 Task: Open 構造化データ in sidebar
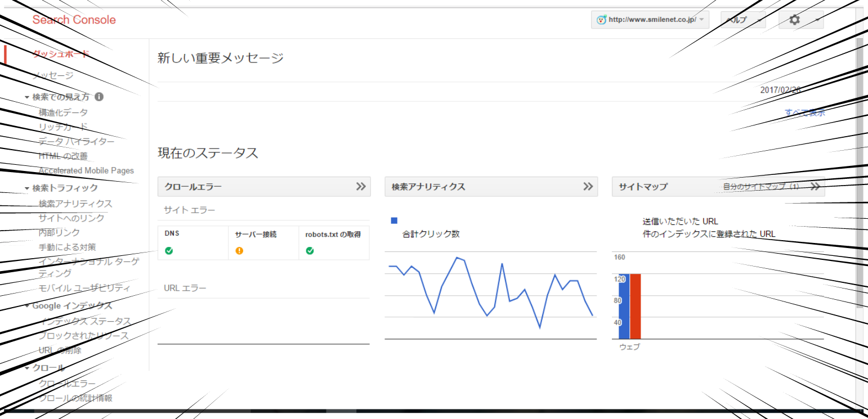(x=63, y=112)
